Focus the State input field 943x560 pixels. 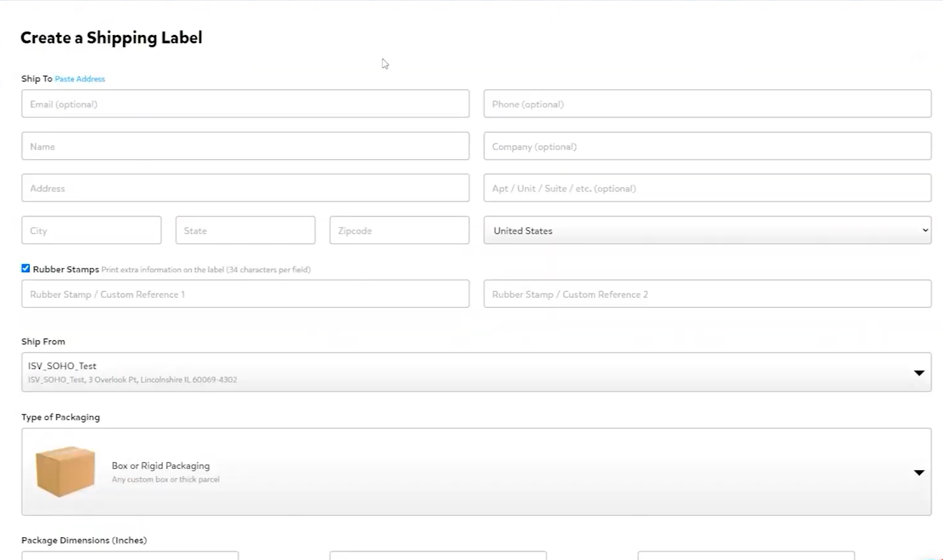pyautogui.click(x=245, y=230)
